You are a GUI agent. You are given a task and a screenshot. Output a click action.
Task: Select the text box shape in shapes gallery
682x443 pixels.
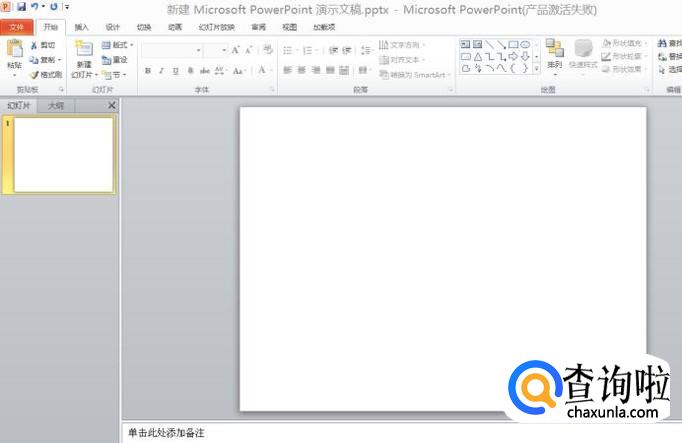click(465, 44)
